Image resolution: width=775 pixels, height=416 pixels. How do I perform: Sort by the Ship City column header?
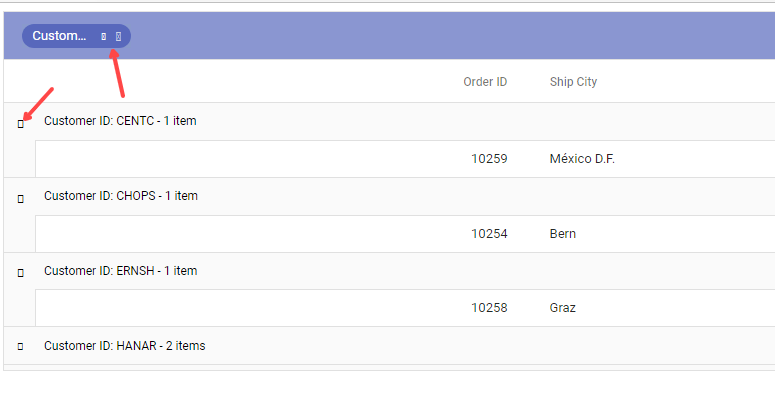coord(573,82)
